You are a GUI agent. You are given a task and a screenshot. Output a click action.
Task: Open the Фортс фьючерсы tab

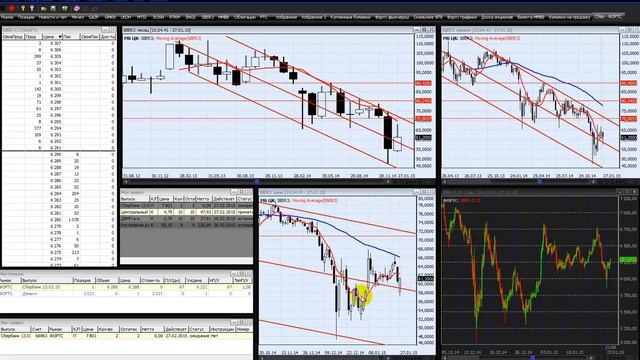[392, 17]
